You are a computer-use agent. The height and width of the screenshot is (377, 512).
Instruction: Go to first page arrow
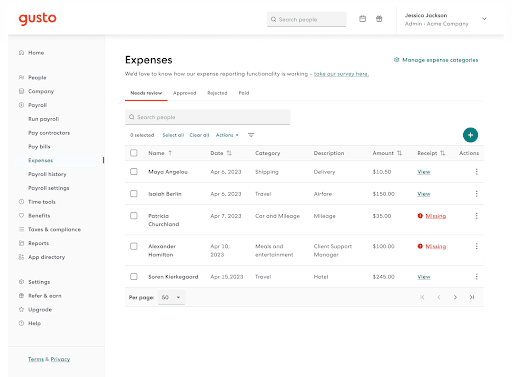click(x=422, y=297)
